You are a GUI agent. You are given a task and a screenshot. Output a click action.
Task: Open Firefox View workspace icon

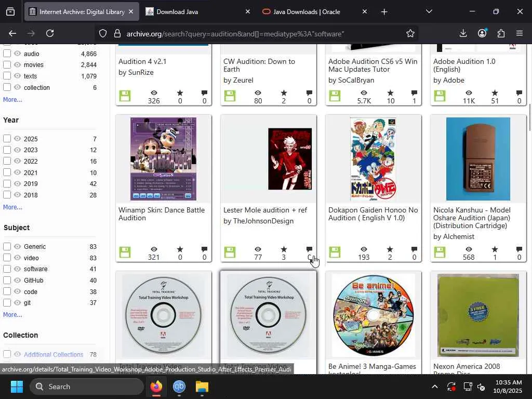pyautogui.click(x=10, y=11)
